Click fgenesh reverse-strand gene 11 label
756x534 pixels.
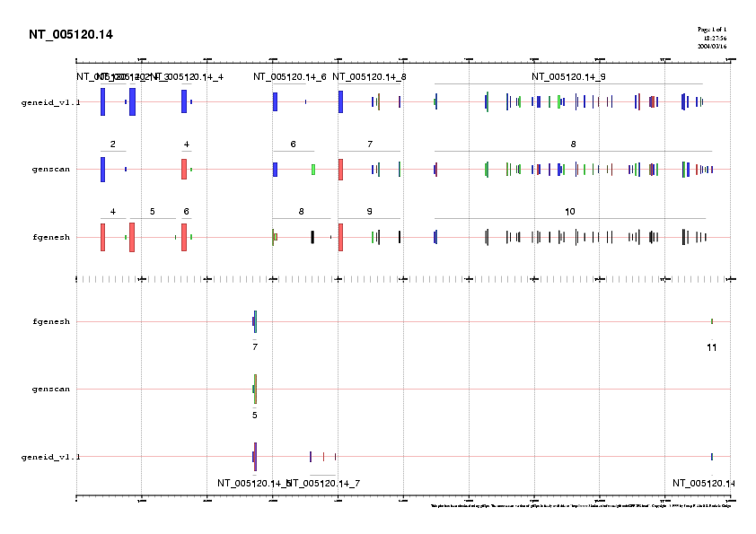coord(711,346)
